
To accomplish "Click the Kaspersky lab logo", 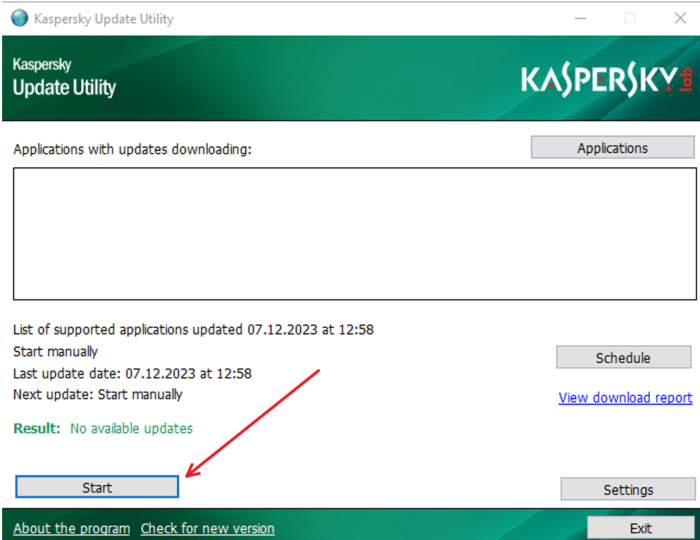I will click(x=606, y=79).
